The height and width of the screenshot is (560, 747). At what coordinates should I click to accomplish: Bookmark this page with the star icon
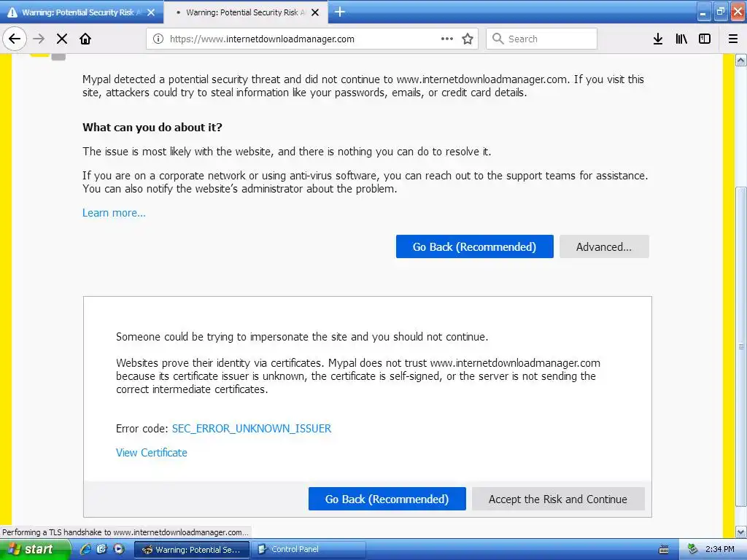[x=468, y=39]
